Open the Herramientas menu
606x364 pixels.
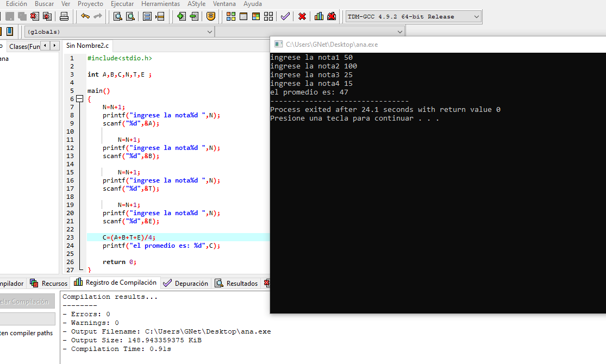(160, 4)
